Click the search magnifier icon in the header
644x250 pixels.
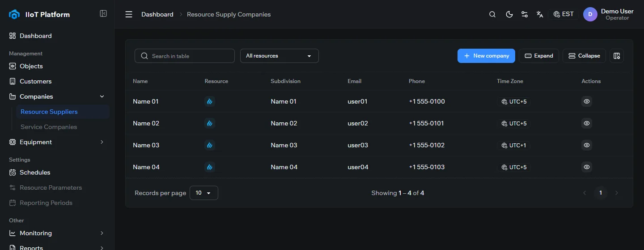coord(492,14)
